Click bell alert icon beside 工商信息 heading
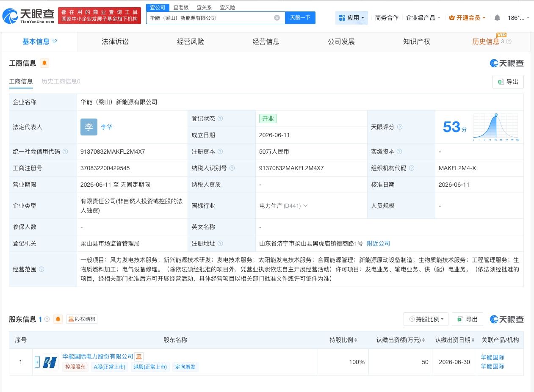Image resolution: width=534 pixels, height=392 pixels. click(44, 63)
